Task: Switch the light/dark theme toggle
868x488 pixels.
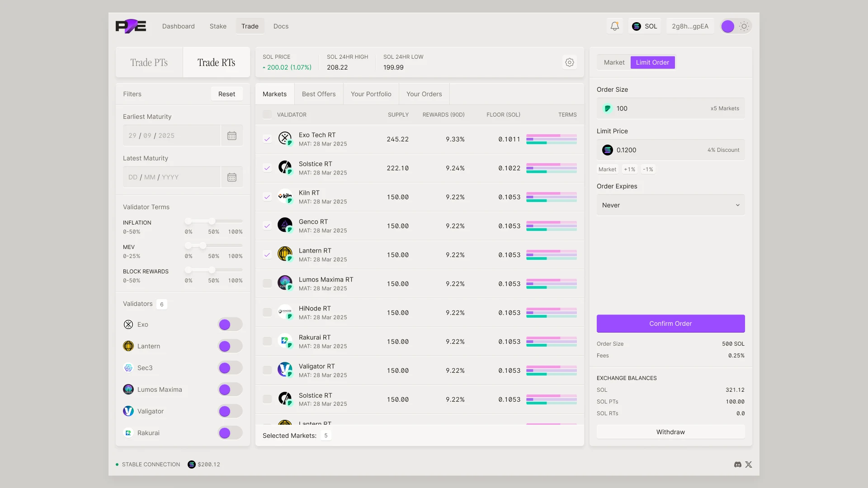Action: pyautogui.click(x=736, y=26)
